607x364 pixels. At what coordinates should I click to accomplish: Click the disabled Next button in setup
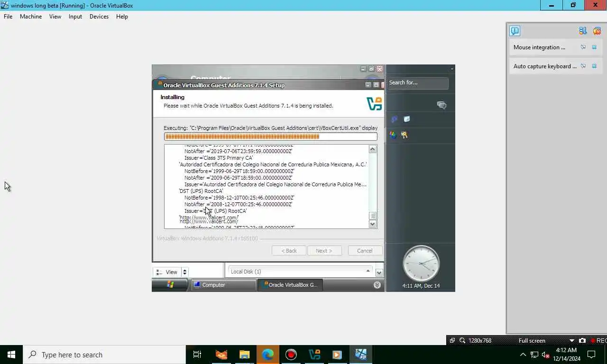tap(324, 251)
